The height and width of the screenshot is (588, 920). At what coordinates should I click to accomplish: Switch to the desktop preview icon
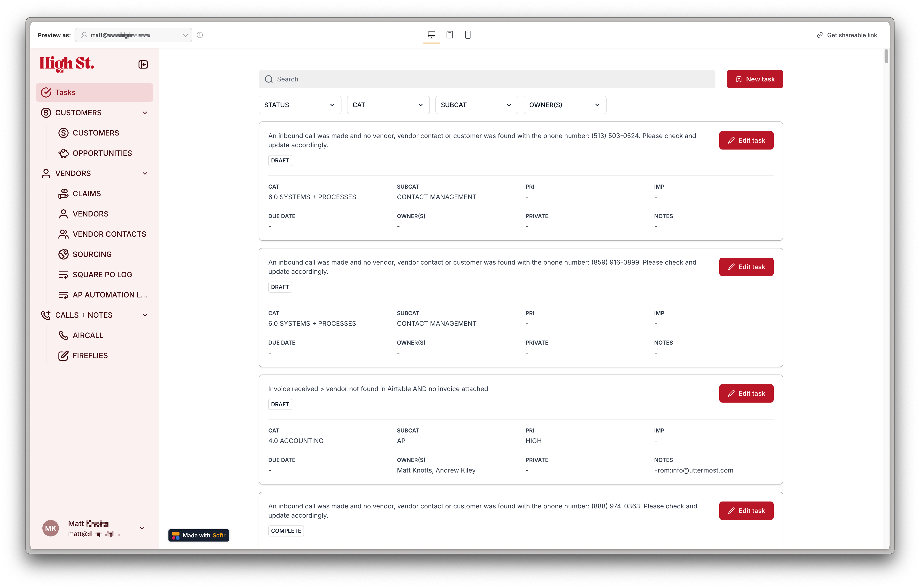pos(431,35)
